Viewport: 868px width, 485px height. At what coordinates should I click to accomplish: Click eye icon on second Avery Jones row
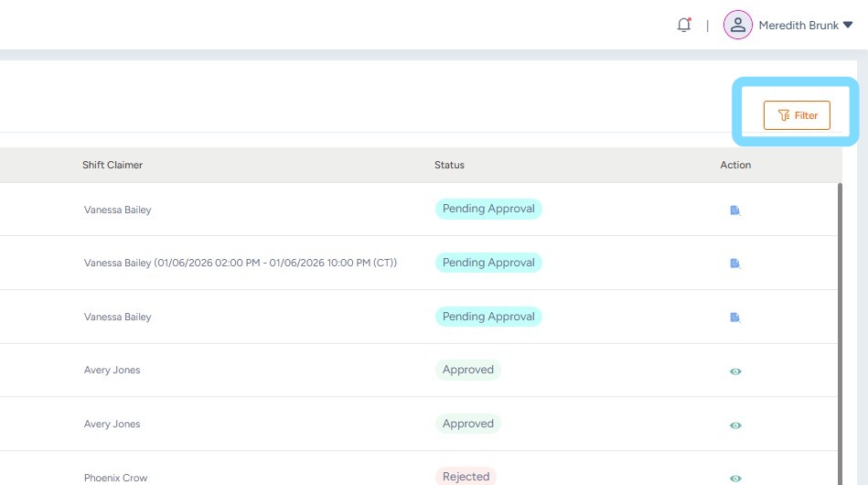tap(735, 426)
